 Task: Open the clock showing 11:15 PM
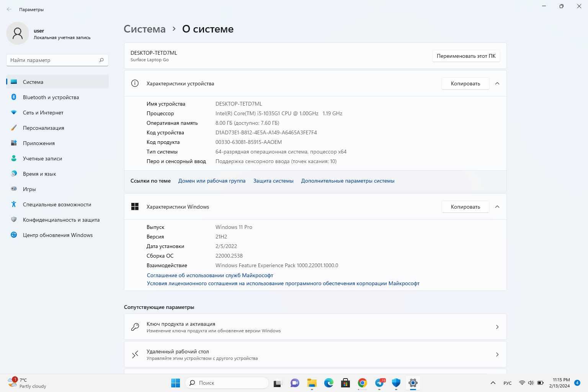coord(559,383)
